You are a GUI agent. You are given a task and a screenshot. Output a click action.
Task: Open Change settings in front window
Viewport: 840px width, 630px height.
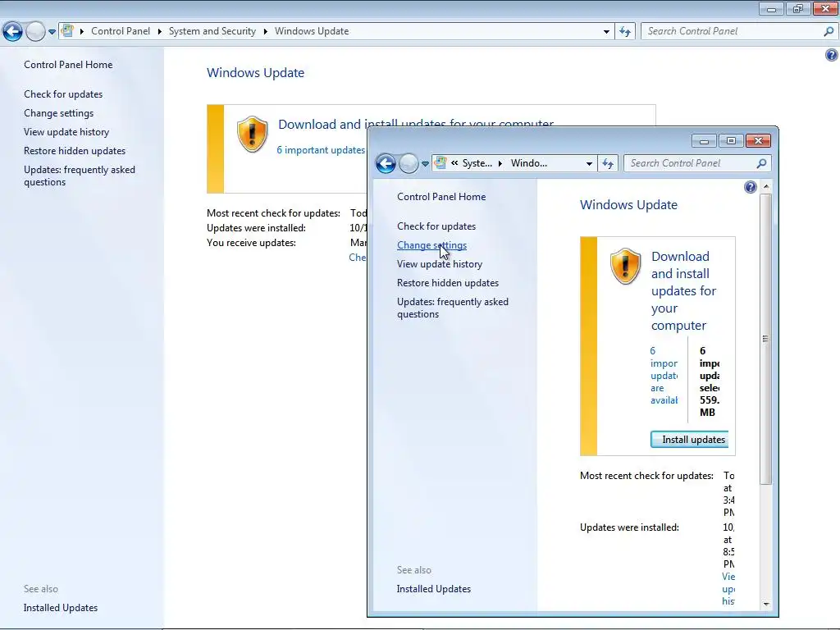pyautogui.click(x=431, y=244)
